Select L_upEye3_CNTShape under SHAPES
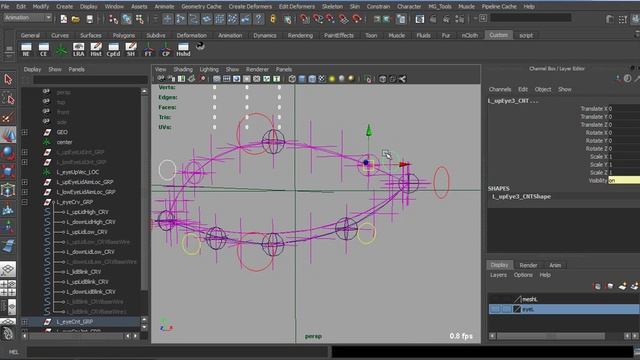This screenshot has height=360, width=640. click(521, 197)
